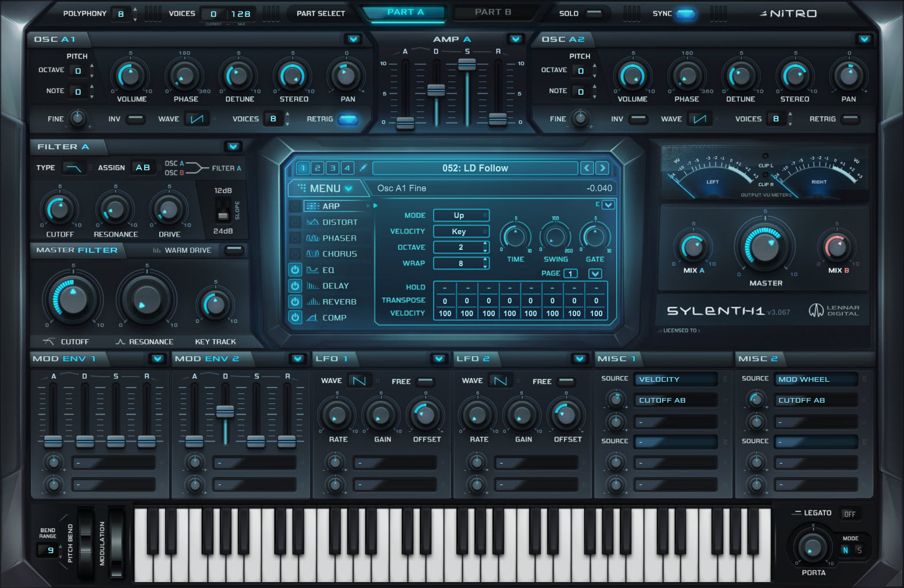Image resolution: width=904 pixels, height=588 pixels.
Task: Toggle Legato OFF button
Action: [849, 514]
